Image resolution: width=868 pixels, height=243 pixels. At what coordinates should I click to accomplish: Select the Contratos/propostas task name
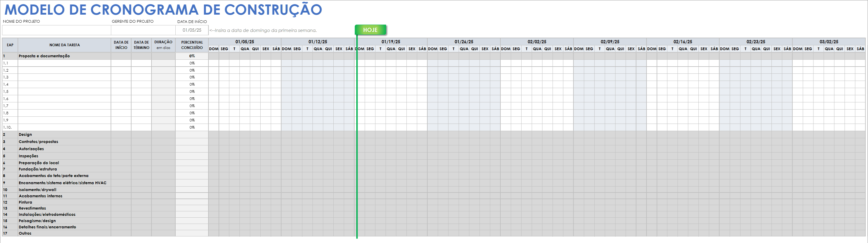pyautogui.click(x=38, y=142)
